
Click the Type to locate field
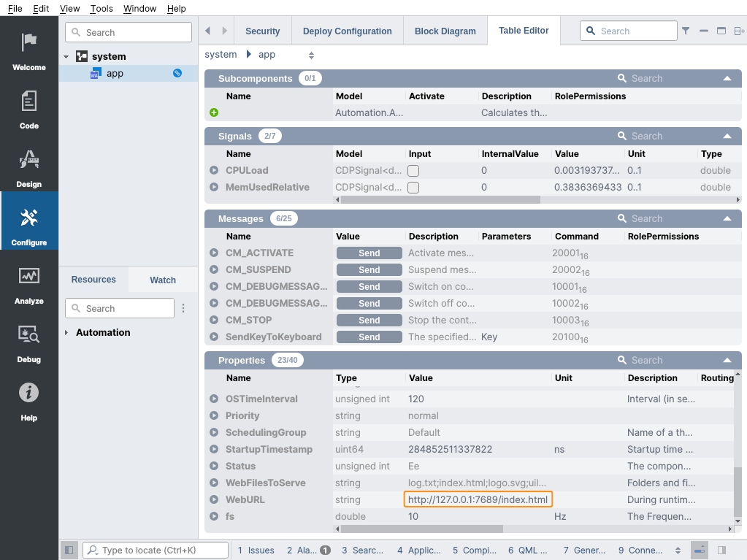click(156, 551)
